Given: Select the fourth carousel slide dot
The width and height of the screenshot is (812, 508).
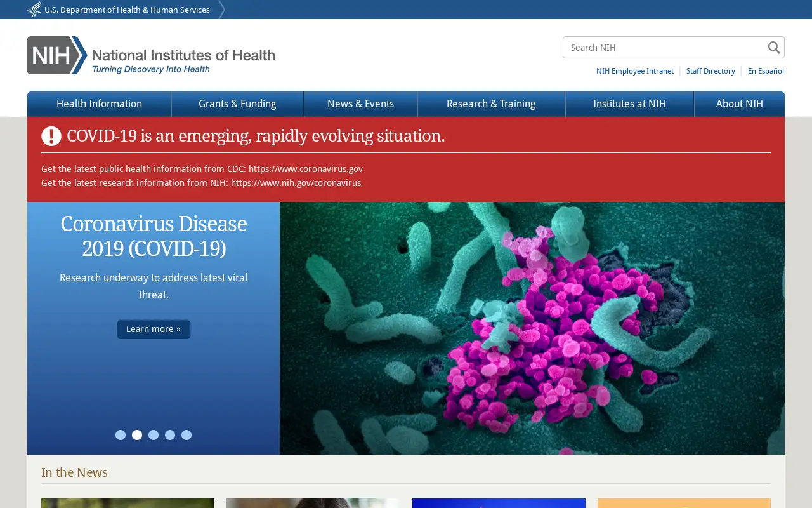Looking at the screenshot, I should click(170, 435).
